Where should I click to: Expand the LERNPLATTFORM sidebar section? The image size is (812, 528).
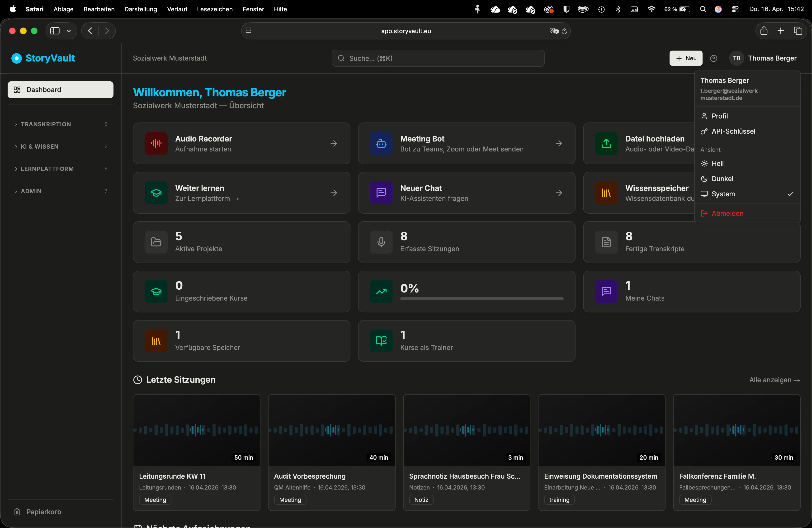[60, 169]
